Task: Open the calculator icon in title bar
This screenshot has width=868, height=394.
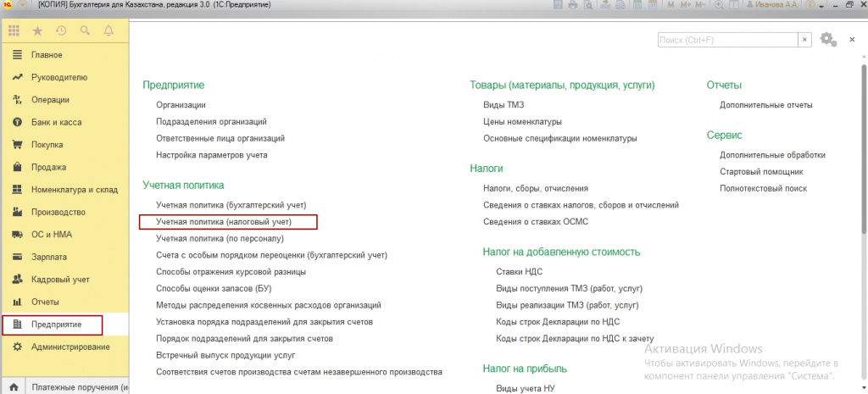Action: (x=637, y=4)
